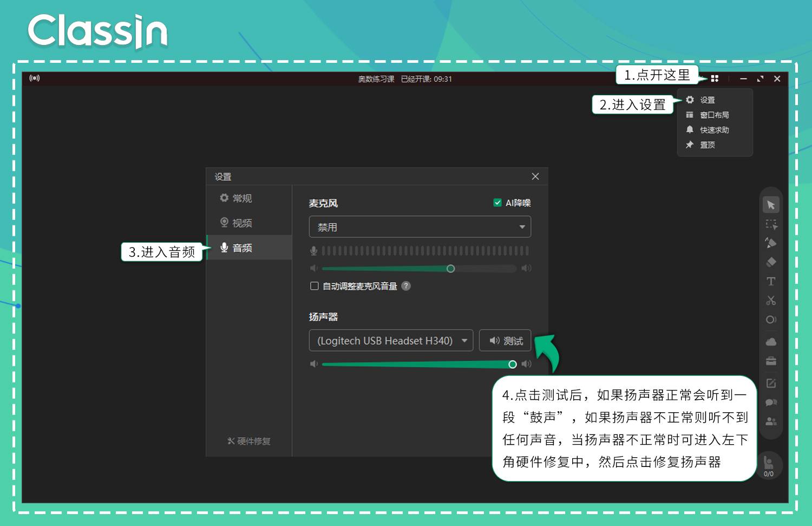Click the gear icon beside 设置
Image resolution: width=812 pixels, height=526 pixels.
tap(690, 100)
